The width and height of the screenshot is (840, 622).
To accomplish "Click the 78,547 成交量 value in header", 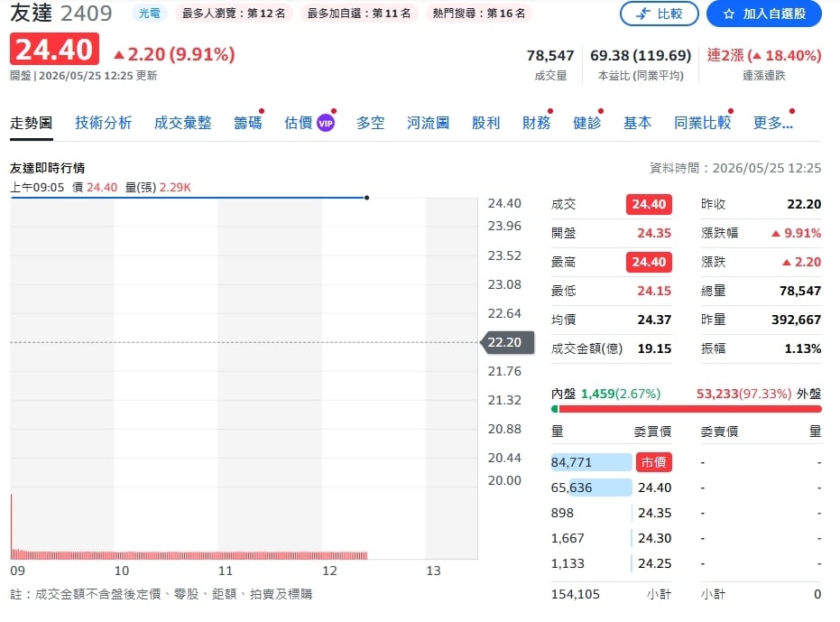I will click(550, 56).
